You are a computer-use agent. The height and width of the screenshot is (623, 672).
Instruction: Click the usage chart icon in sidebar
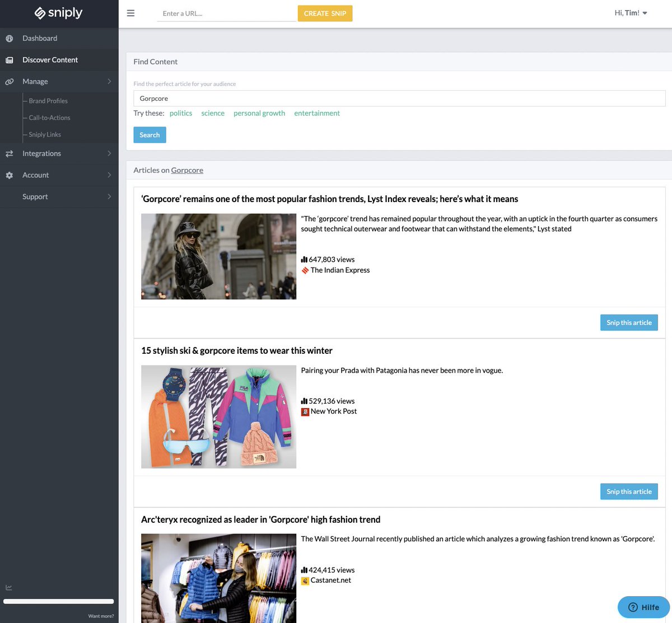(9, 588)
